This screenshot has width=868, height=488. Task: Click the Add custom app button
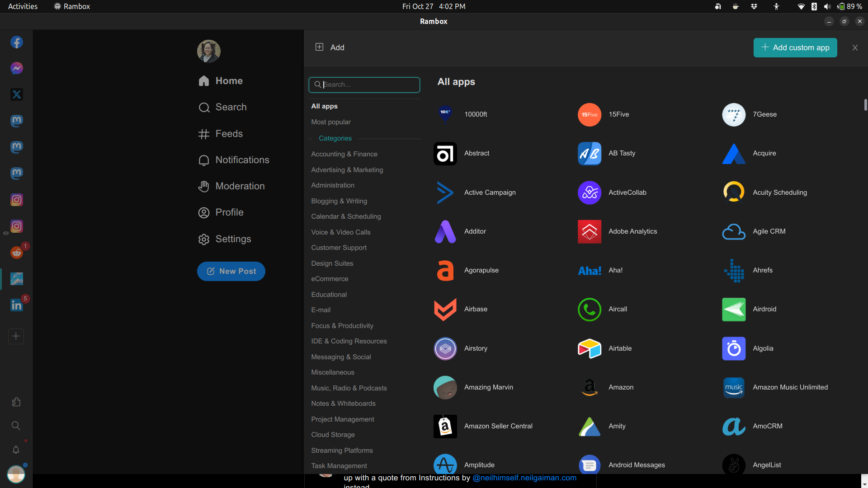795,47
